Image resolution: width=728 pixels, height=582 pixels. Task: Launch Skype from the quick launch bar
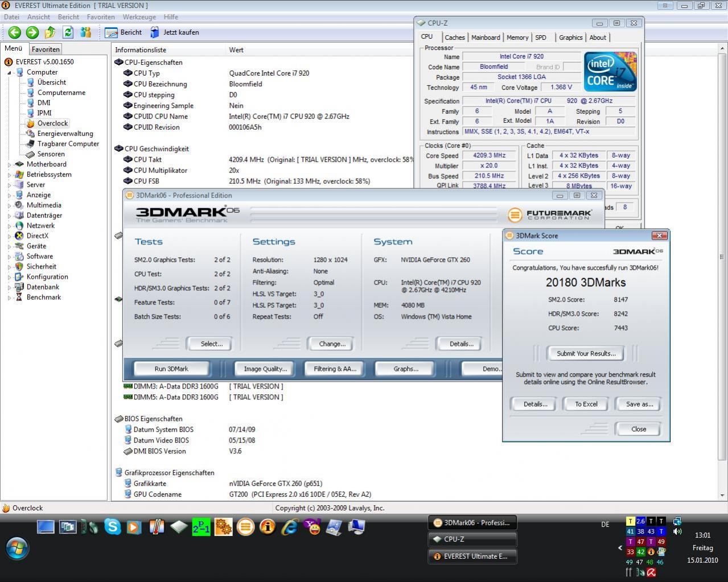click(x=112, y=527)
